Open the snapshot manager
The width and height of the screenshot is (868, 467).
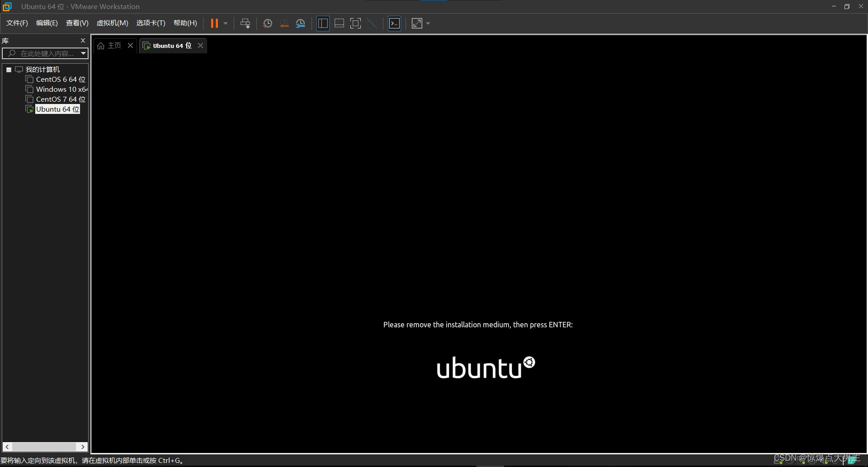click(301, 24)
